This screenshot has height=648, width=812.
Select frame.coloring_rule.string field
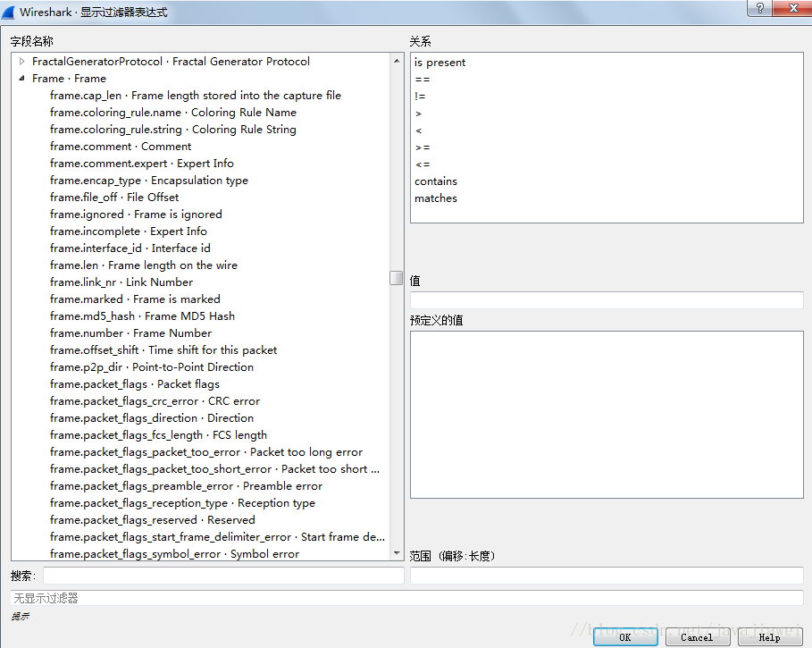[173, 130]
